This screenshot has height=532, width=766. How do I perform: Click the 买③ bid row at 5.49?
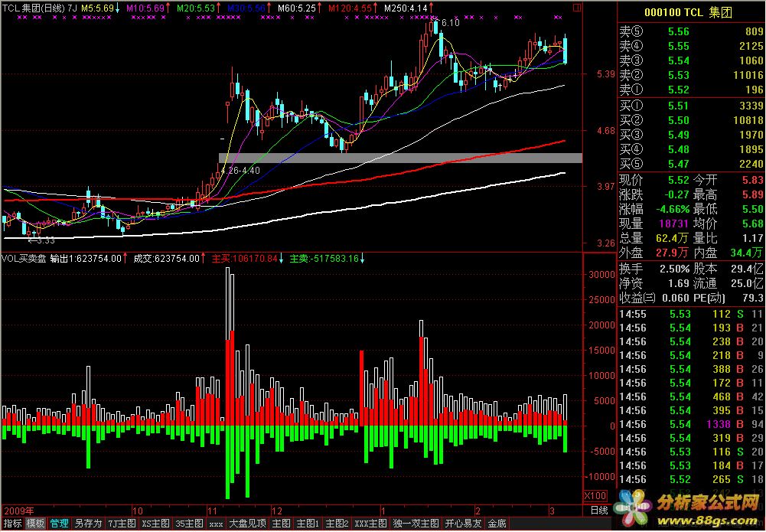[x=691, y=135]
